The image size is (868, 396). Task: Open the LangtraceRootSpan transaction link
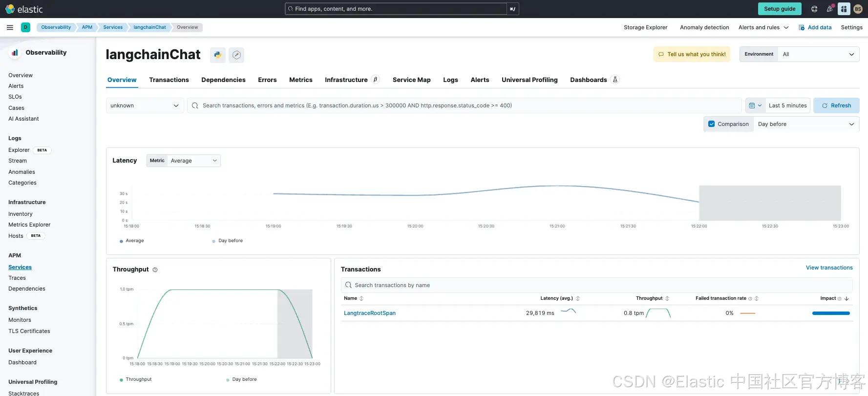[370, 313]
